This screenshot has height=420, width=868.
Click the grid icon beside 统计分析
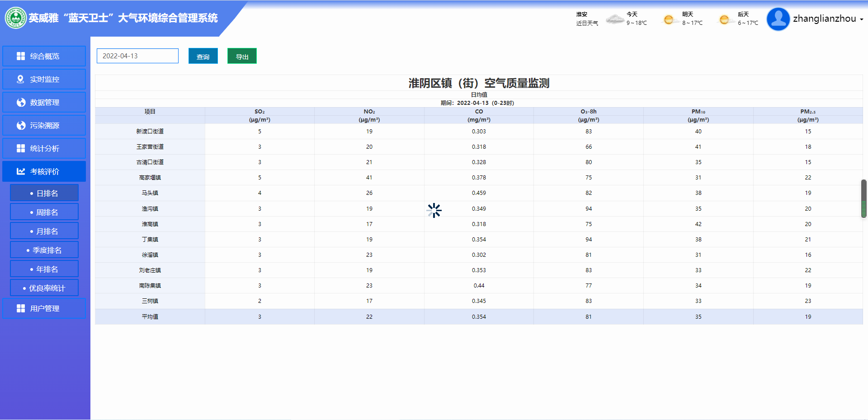(x=21, y=148)
